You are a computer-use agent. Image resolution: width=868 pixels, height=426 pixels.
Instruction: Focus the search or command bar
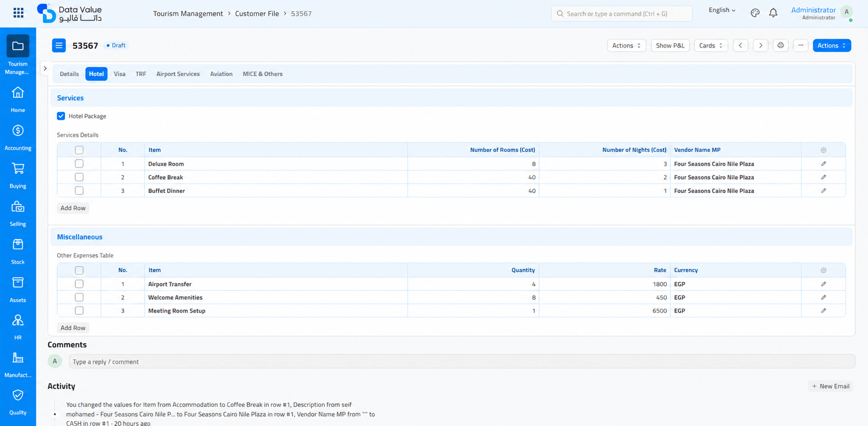click(622, 14)
